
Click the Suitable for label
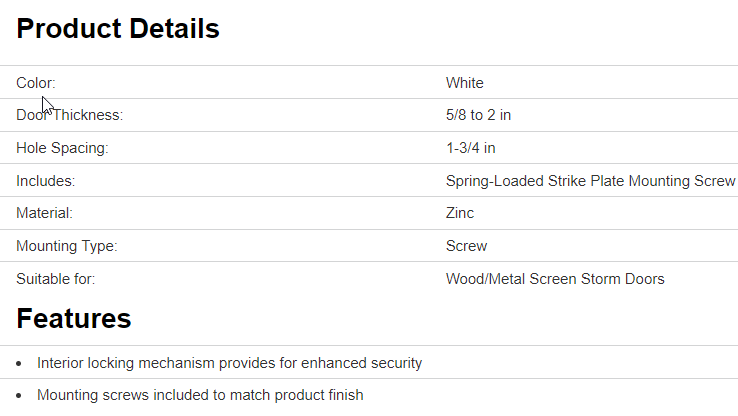55,279
